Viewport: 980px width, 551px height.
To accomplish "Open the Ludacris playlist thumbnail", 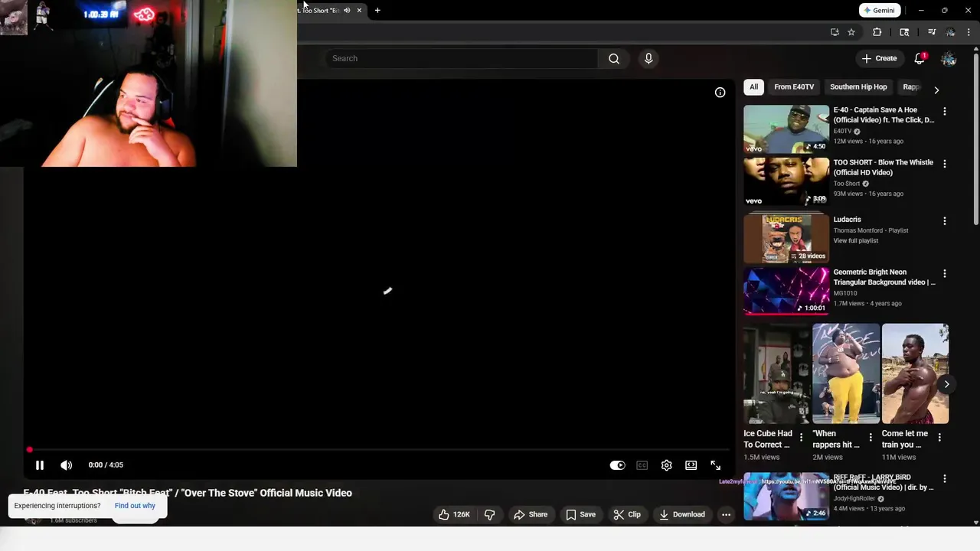I will 786,238.
